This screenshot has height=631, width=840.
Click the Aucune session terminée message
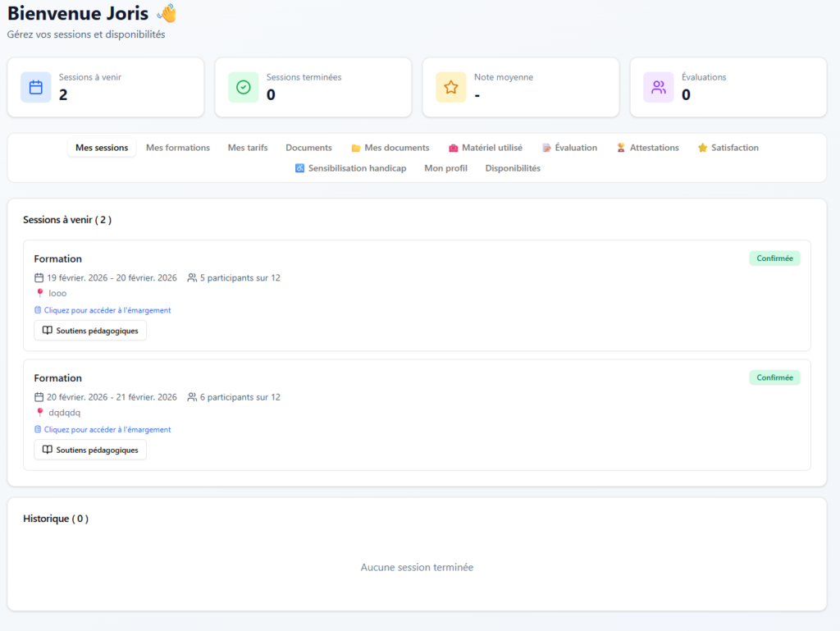(417, 567)
